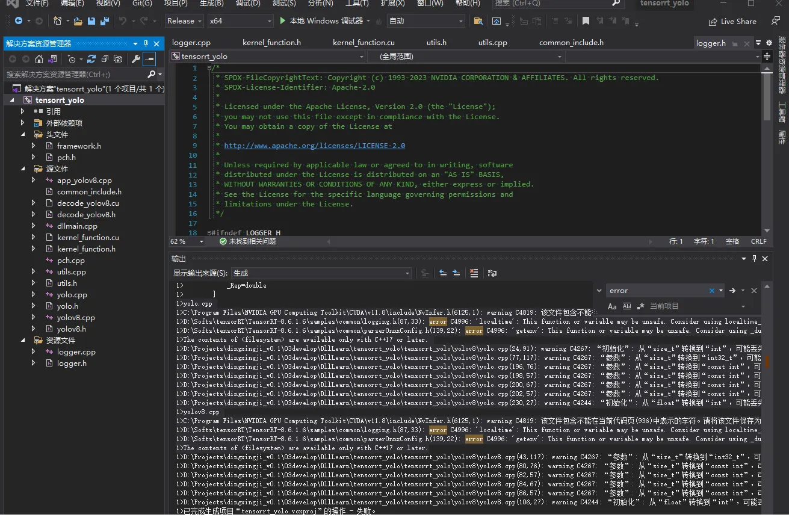The height and width of the screenshot is (532, 789).
Task: Open the output source 生成 dropdown
Action: [x=321, y=273]
